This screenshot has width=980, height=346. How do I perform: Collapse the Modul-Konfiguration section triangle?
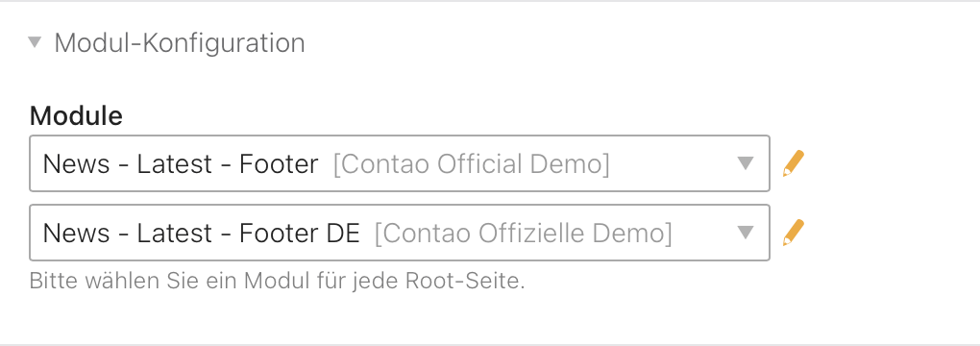[35, 42]
